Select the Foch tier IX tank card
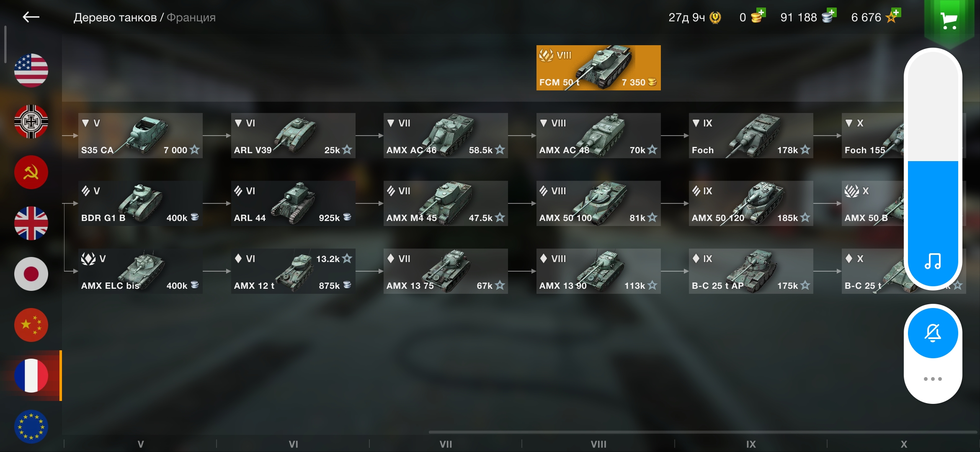This screenshot has width=980, height=452. pos(751,136)
